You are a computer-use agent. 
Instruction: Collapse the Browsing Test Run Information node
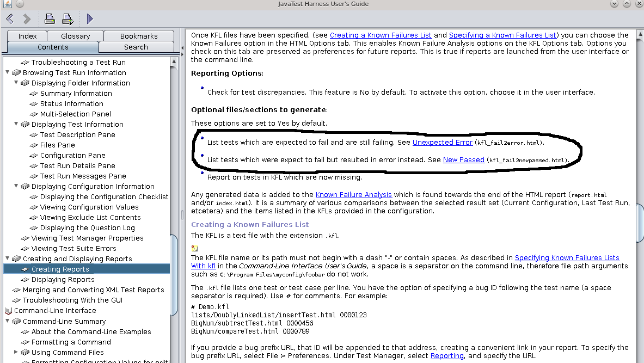[8, 72]
